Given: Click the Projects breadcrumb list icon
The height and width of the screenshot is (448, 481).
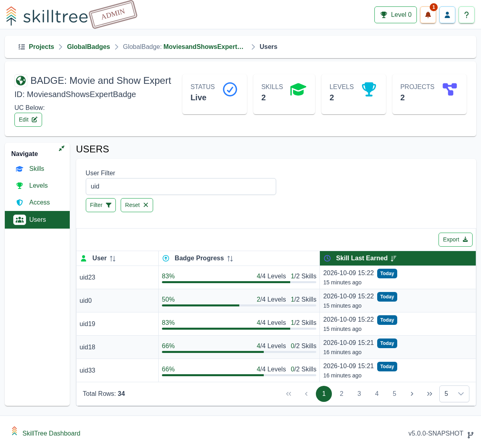Looking at the screenshot, I should click(x=22, y=47).
